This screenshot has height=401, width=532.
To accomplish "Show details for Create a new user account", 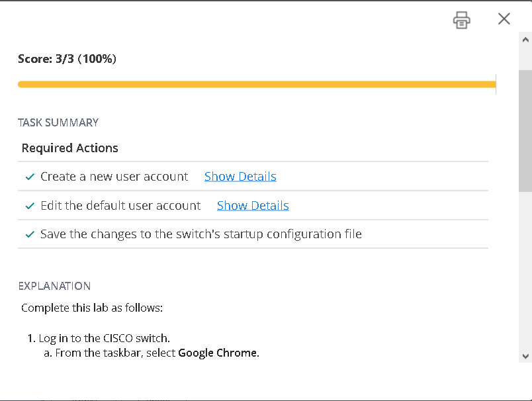I will tap(240, 177).
